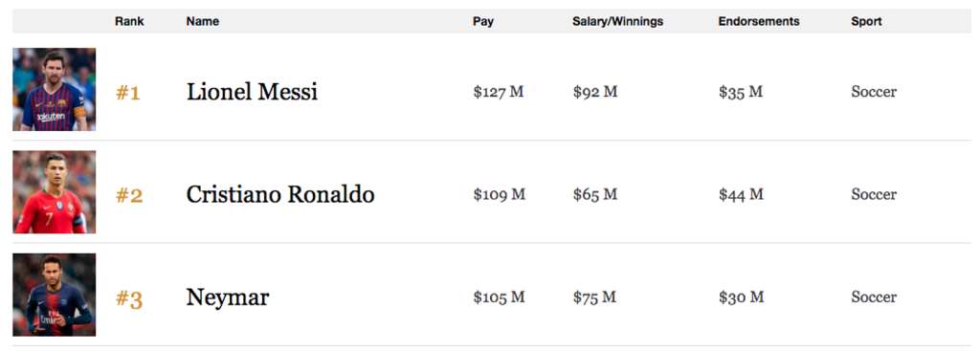
Task: Select the $109 M pay value
Action: click(x=500, y=194)
